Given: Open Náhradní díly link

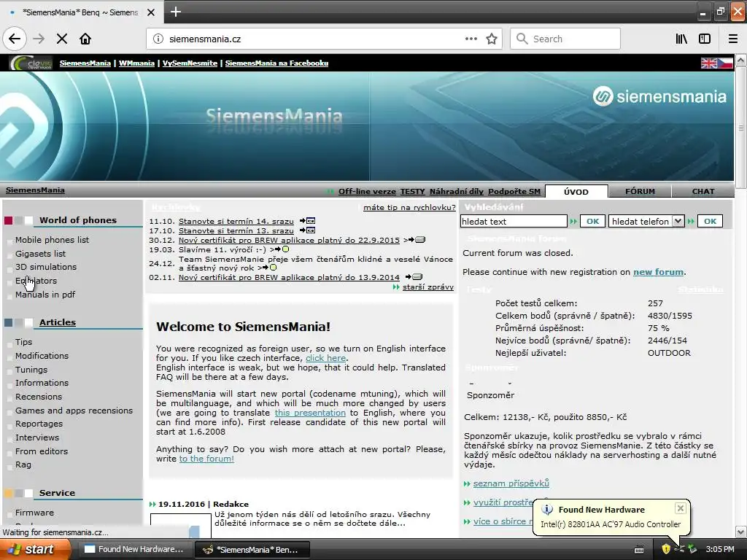Looking at the screenshot, I should pyautogui.click(x=457, y=192).
